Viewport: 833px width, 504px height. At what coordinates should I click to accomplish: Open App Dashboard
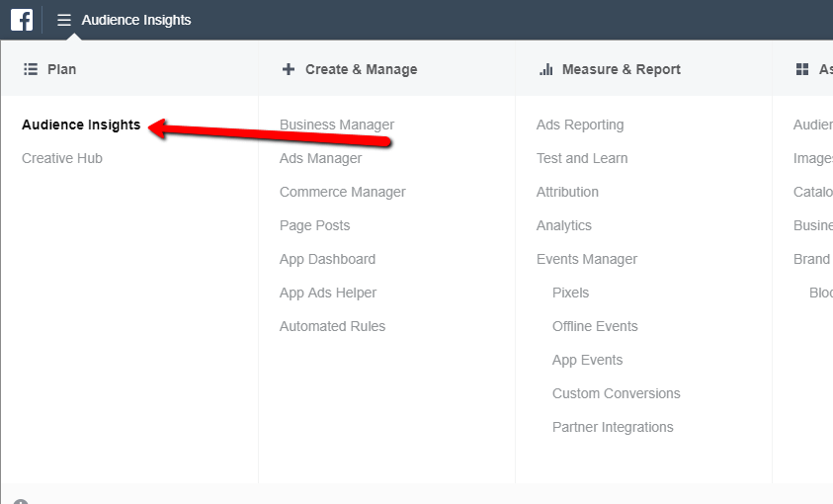click(x=327, y=259)
